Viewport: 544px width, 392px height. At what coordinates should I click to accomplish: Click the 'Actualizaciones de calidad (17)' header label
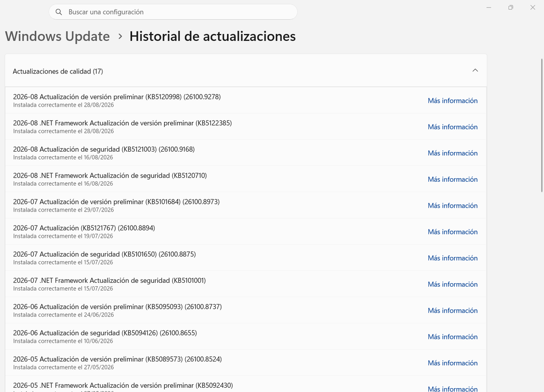[x=58, y=71]
